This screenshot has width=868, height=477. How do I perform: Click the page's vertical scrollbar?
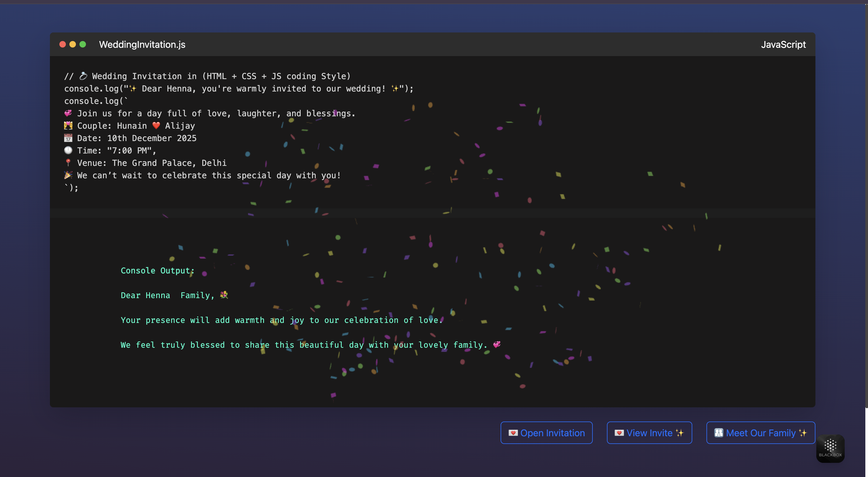[866, 205]
